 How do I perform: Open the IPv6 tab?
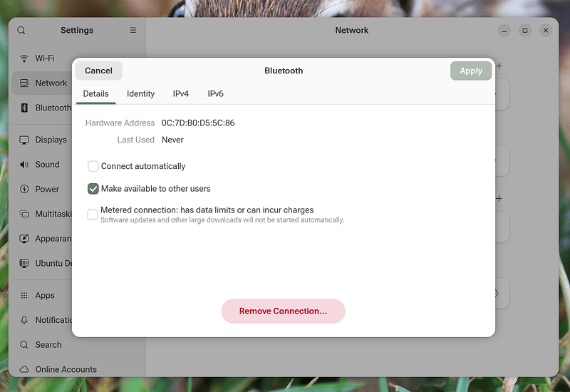point(216,94)
